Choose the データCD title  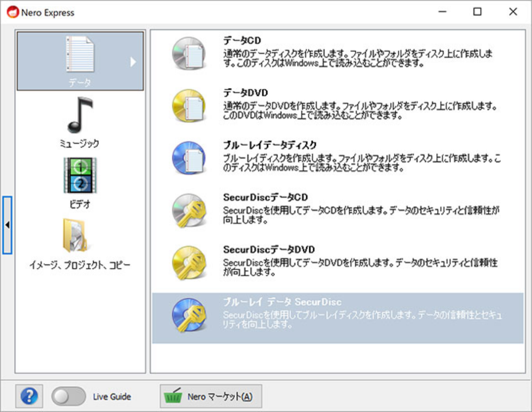click(242, 40)
